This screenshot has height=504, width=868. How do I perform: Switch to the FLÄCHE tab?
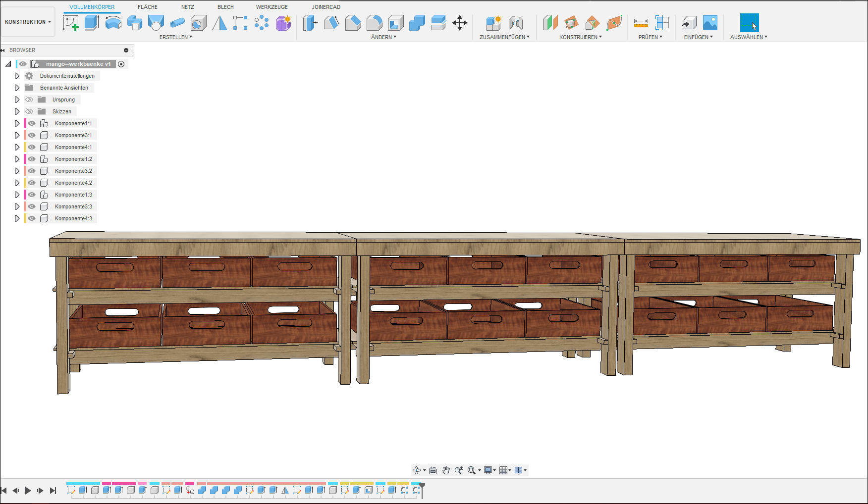(148, 7)
